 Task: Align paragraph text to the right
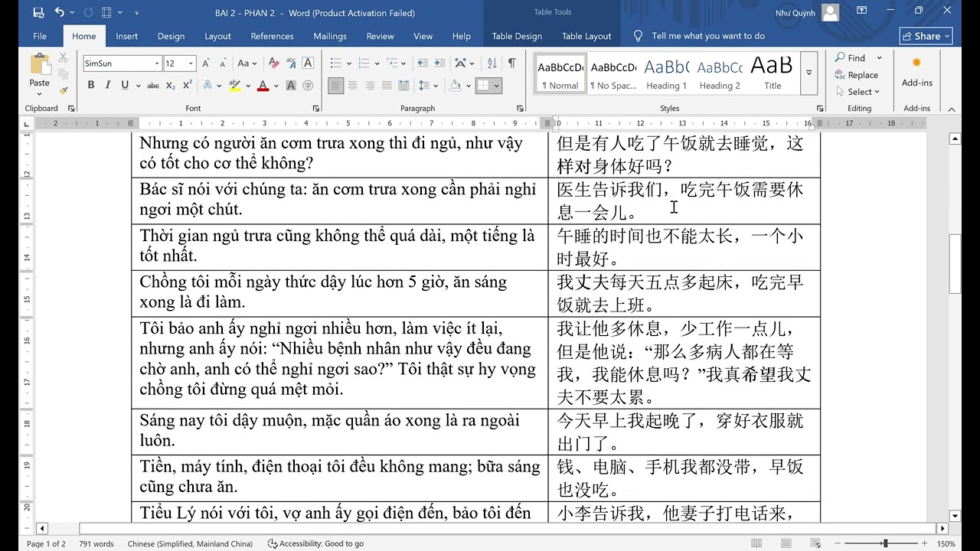click(x=370, y=86)
